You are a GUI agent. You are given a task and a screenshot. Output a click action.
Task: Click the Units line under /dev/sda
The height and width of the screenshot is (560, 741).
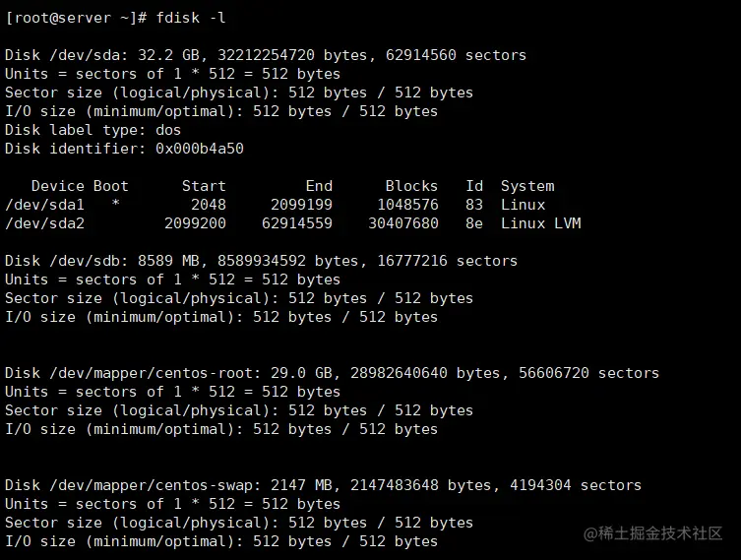coord(172,74)
